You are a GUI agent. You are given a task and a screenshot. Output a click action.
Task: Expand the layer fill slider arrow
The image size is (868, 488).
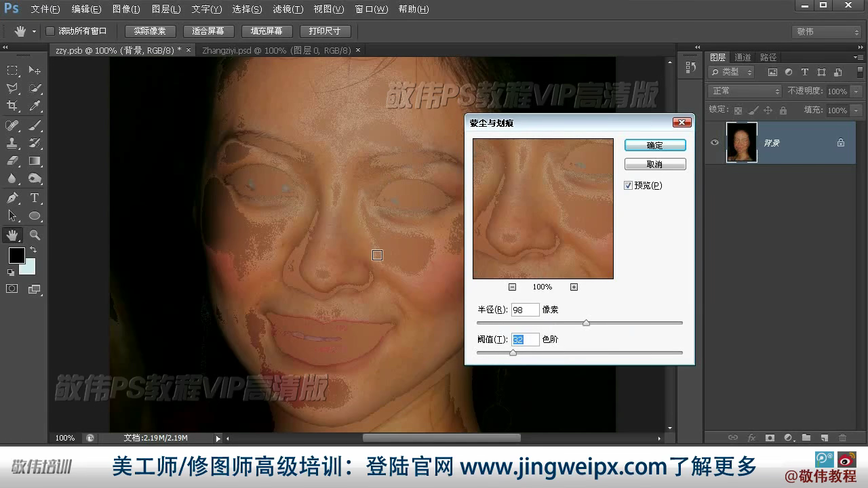(856, 110)
